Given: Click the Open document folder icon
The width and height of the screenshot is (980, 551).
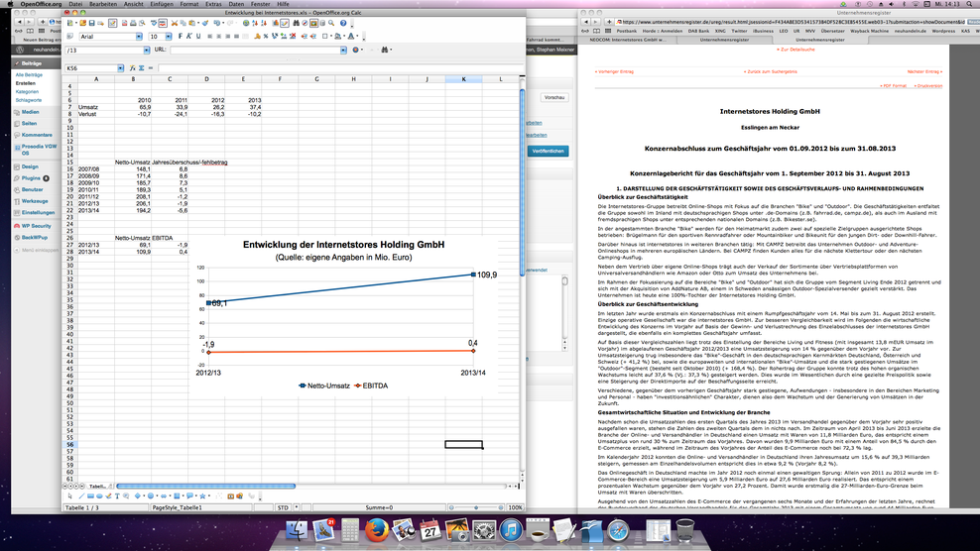Looking at the screenshot, I should tap(82, 23).
